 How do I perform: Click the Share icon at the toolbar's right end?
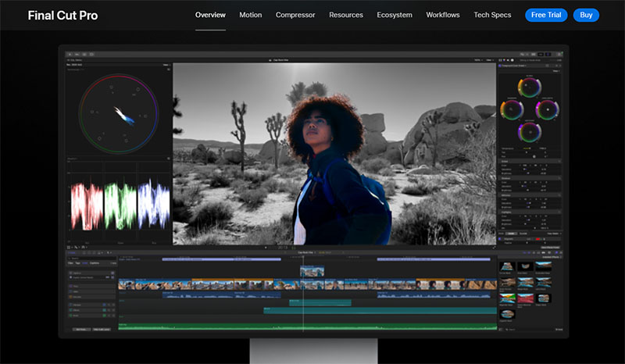point(559,54)
